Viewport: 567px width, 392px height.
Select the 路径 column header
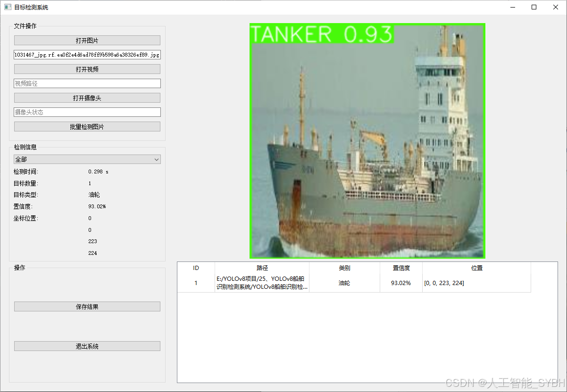point(262,268)
